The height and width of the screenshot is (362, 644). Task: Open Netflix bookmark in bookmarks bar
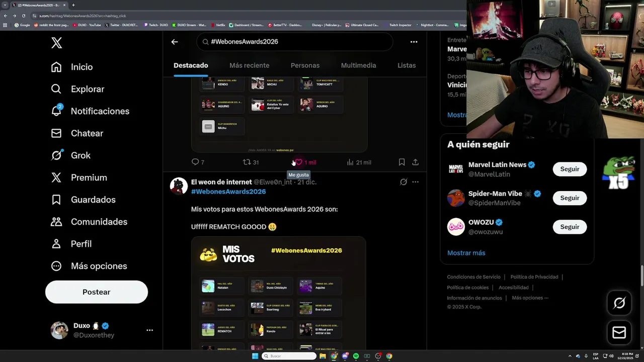point(218,25)
